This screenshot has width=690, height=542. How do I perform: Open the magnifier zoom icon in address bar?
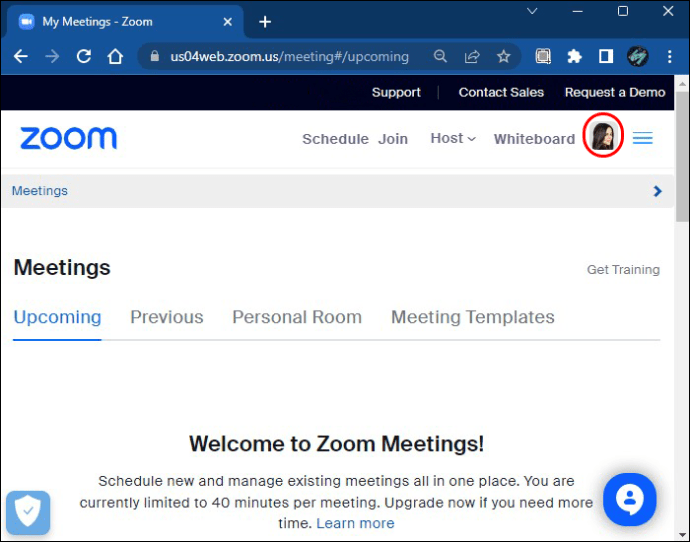(x=440, y=56)
